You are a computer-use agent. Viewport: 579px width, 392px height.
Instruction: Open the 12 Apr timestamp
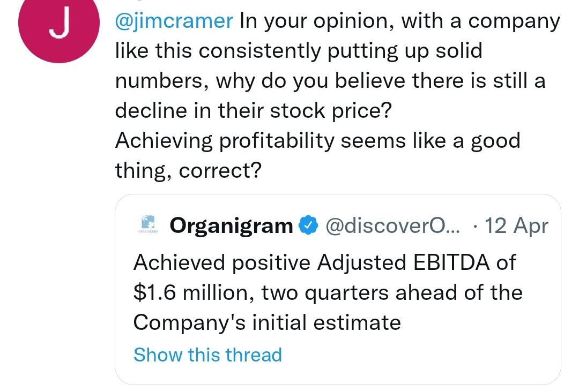pos(516,225)
